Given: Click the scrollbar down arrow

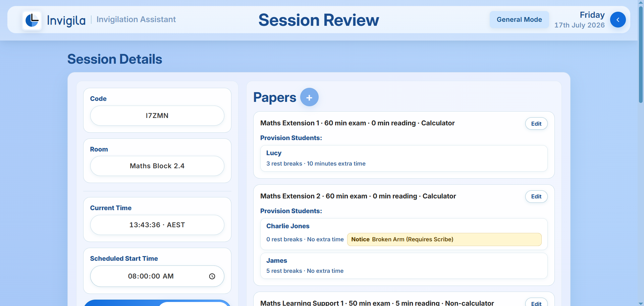Looking at the screenshot, I should (x=641, y=303).
